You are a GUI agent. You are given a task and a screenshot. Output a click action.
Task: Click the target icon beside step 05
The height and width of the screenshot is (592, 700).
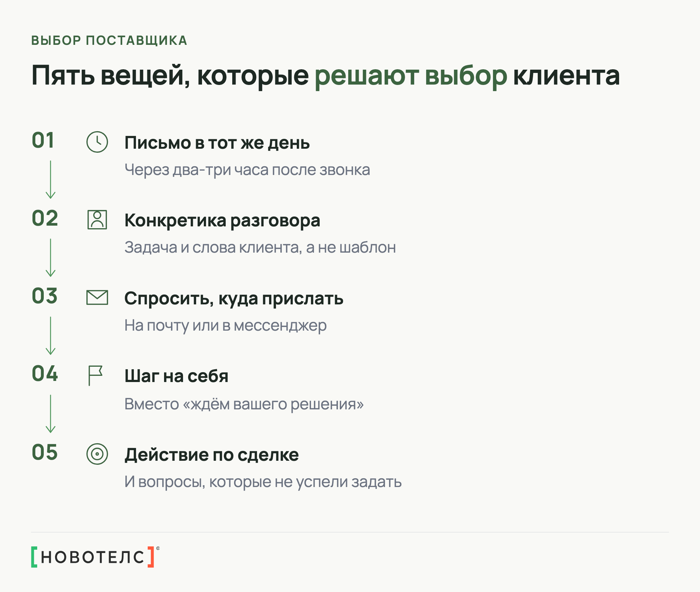[97, 454]
